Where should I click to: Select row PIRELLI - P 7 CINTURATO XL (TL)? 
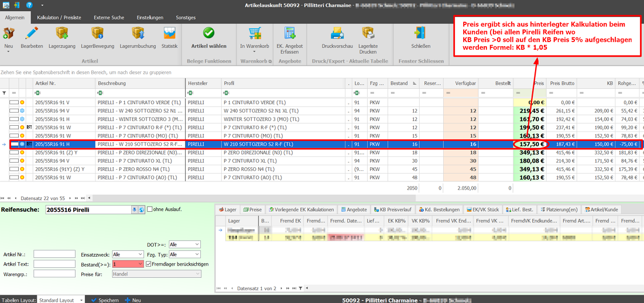coord(322,161)
